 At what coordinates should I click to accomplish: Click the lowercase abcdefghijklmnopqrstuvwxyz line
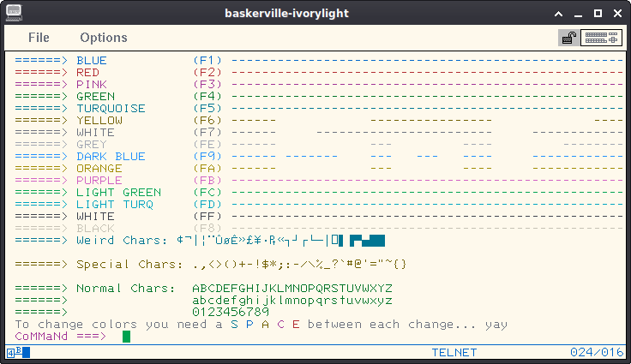292,301
